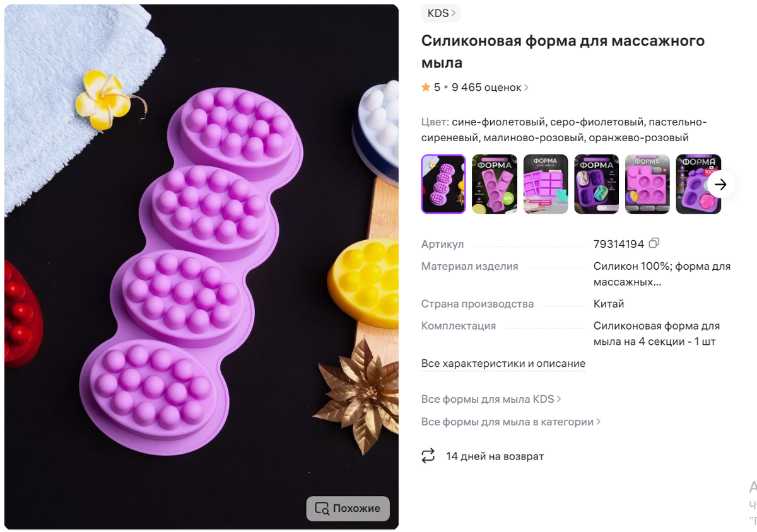This screenshot has height=532, width=757.
Task: Click the return arrows icon near '14 дней на возврат'
Action: [x=428, y=456]
